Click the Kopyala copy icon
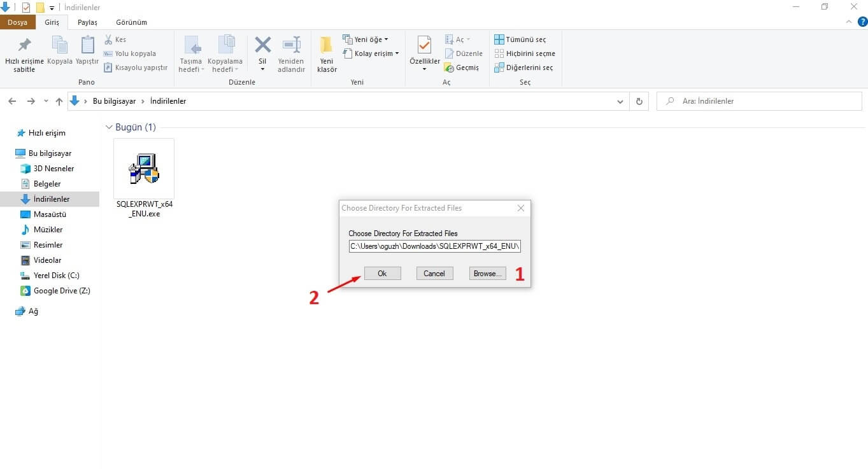The height and width of the screenshot is (469, 868). pyautogui.click(x=60, y=50)
